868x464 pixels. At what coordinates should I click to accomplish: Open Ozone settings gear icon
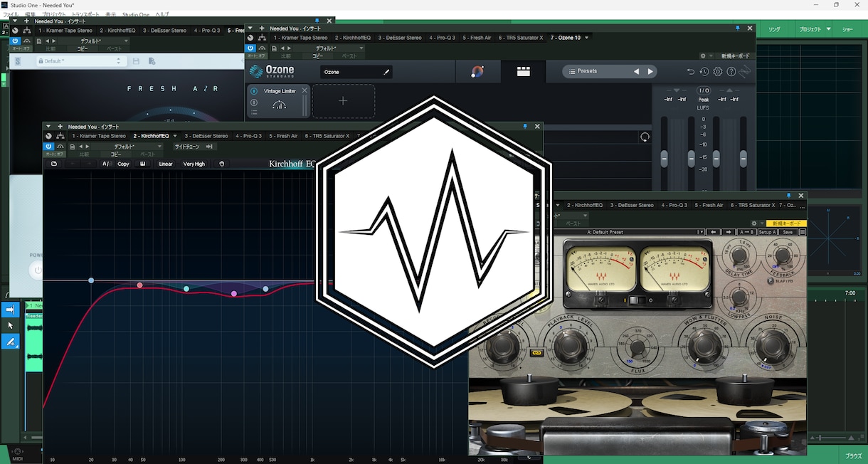tap(717, 72)
